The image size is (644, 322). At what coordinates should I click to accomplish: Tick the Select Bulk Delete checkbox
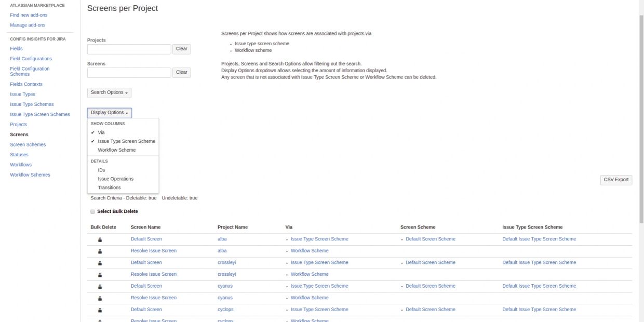coord(92,212)
